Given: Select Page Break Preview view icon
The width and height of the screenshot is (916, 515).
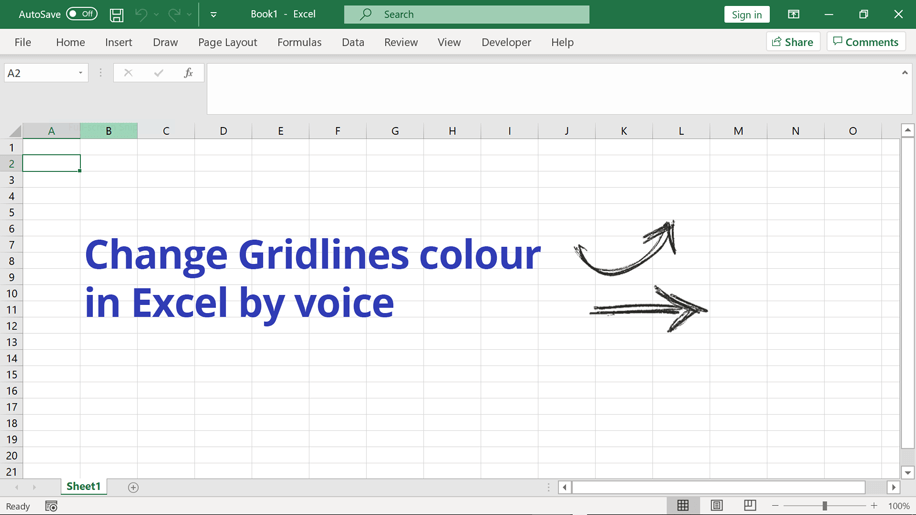Looking at the screenshot, I should click(x=749, y=506).
